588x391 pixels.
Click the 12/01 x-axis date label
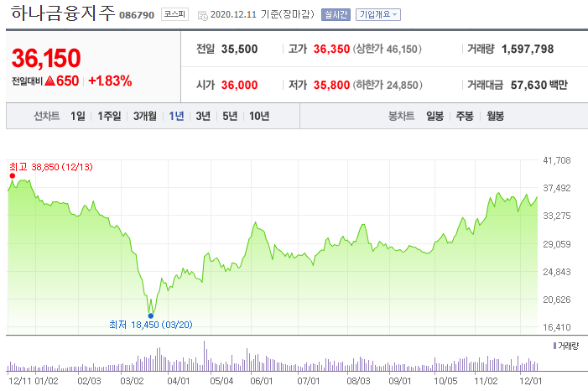click(x=531, y=381)
